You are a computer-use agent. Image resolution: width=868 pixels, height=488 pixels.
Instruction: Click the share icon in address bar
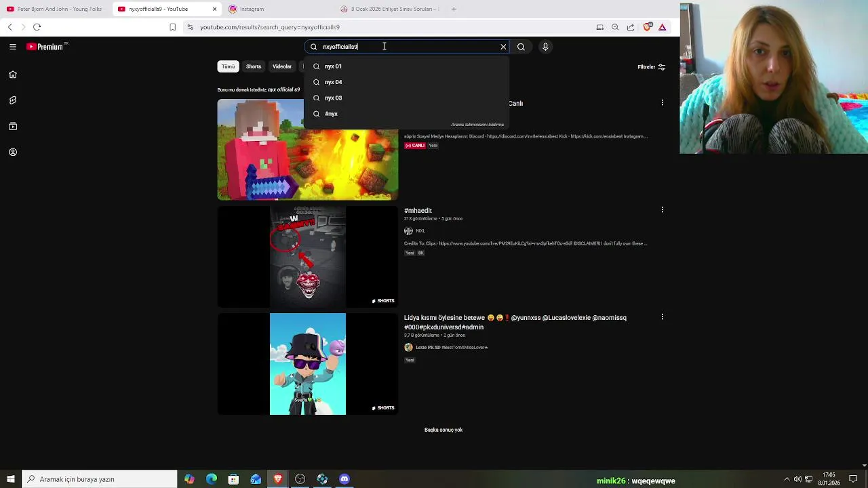coord(631,27)
